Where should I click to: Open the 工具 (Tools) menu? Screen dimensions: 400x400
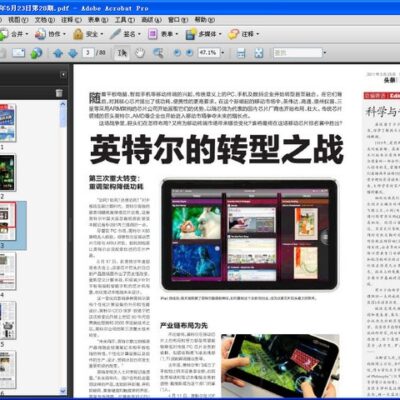tap(125, 20)
